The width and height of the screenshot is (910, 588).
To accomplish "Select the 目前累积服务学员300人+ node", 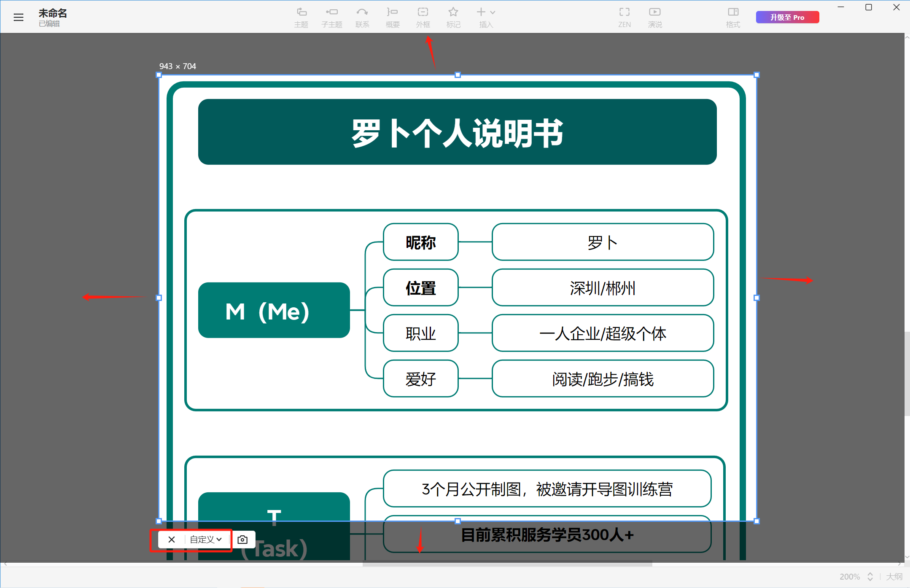I will pyautogui.click(x=547, y=534).
